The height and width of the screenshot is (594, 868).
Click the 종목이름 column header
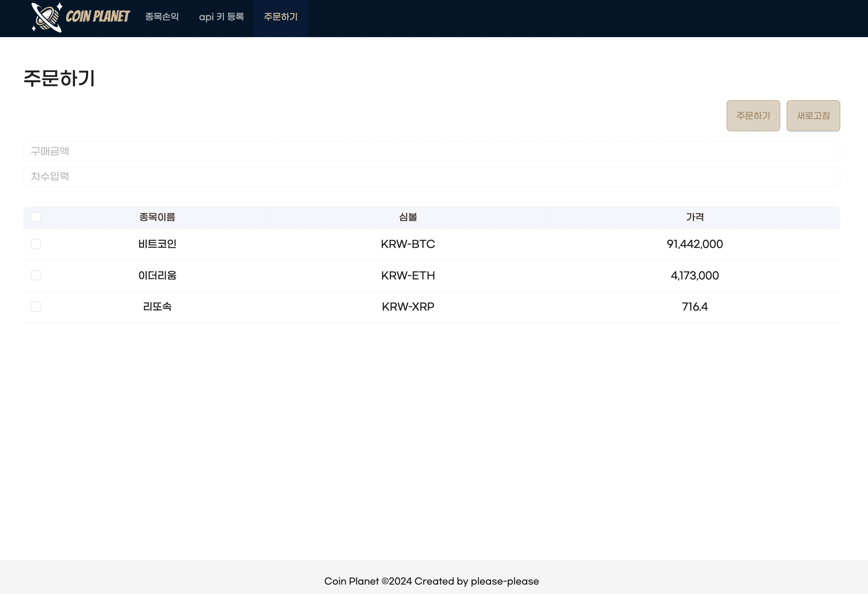click(x=157, y=217)
